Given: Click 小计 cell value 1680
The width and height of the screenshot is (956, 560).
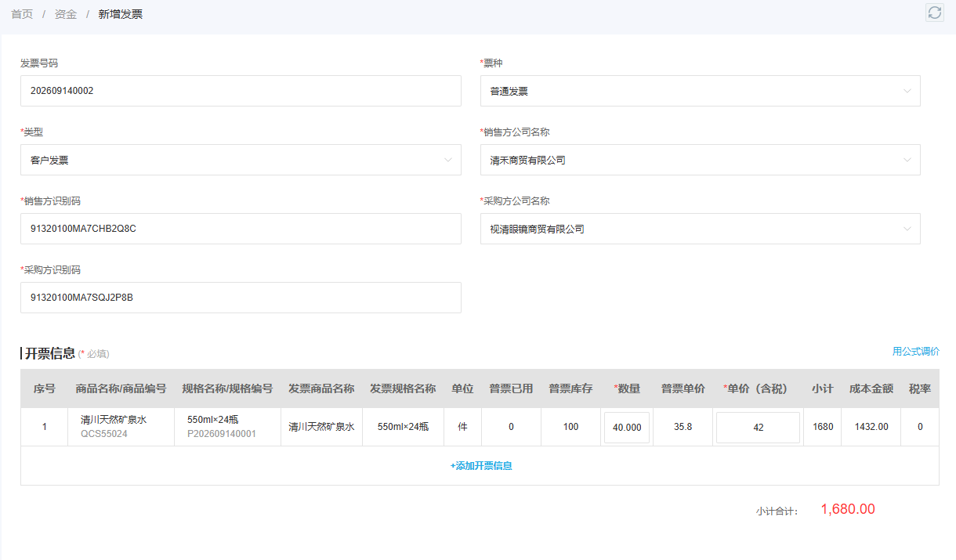Looking at the screenshot, I should coord(822,427).
